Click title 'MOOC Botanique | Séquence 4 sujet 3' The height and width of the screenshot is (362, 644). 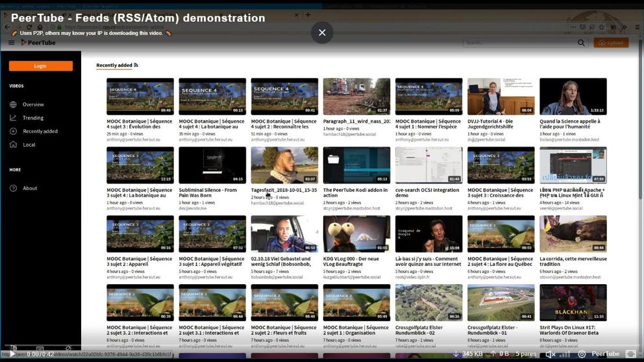139,124
